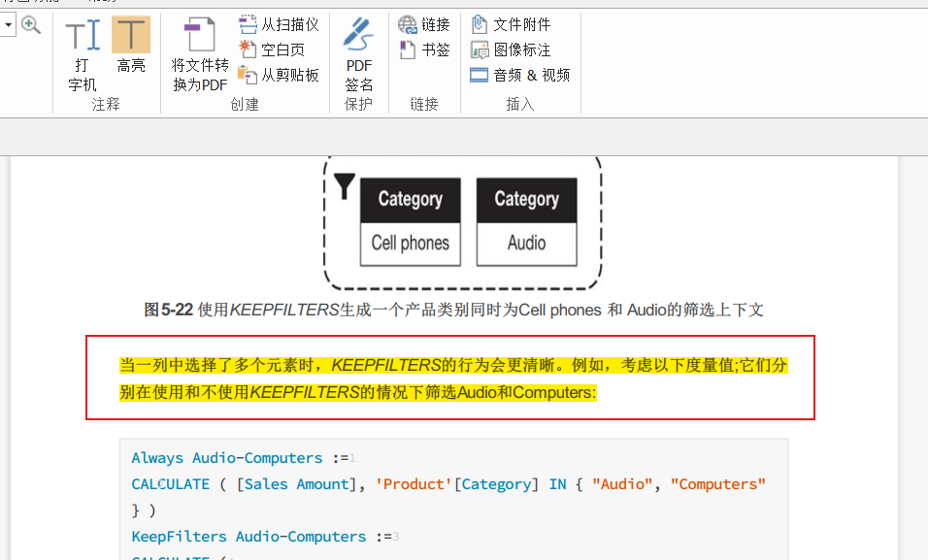This screenshot has height=560, width=928.
Task: Create PDF from clipboard (从剪贴板)
Action: click(x=279, y=75)
